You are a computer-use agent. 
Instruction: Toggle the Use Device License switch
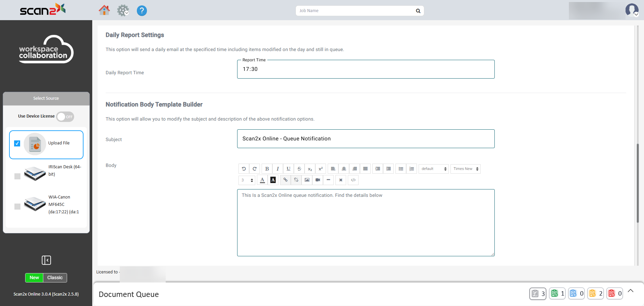click(65, 117)
